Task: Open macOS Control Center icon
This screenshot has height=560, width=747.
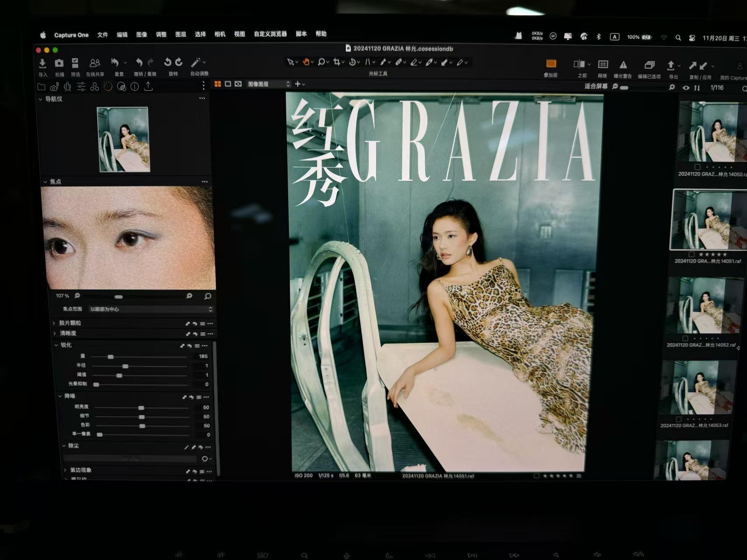Action: click(692, 38)
